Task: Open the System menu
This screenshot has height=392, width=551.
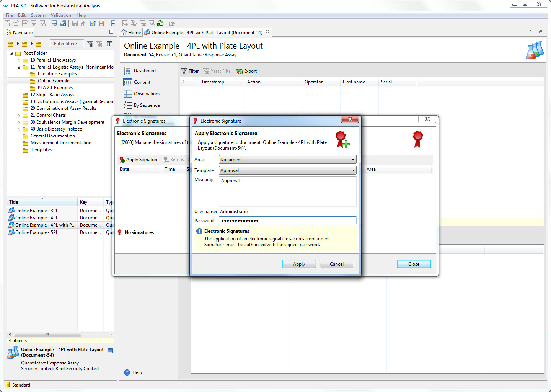Action: pyautogui.click(x=38, y=15)
